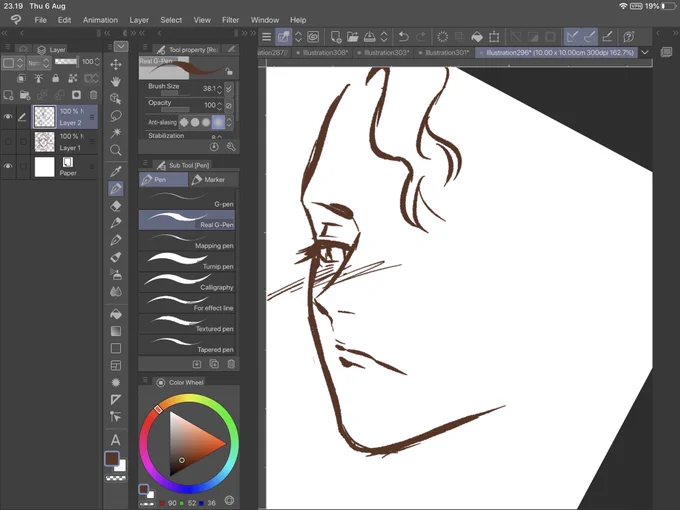The image size is (680, 510).
Task: Open the Animation menu
Action: click(100, 20)
